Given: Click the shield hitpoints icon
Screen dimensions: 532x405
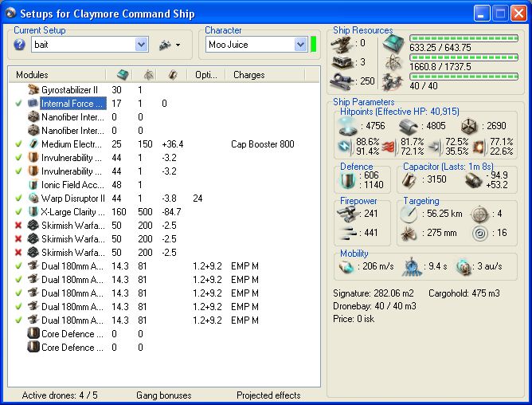Looking at the screenshot, I should (x=350, y=125).
